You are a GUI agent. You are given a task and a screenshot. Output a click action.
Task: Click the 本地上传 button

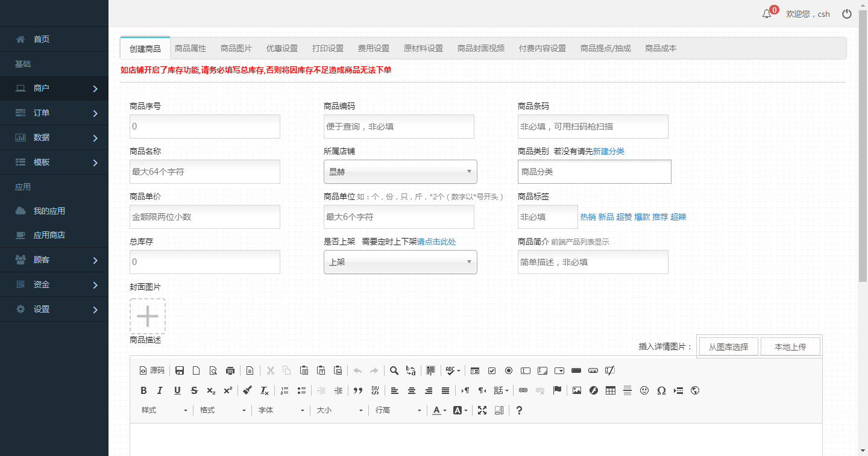point(790,347)
